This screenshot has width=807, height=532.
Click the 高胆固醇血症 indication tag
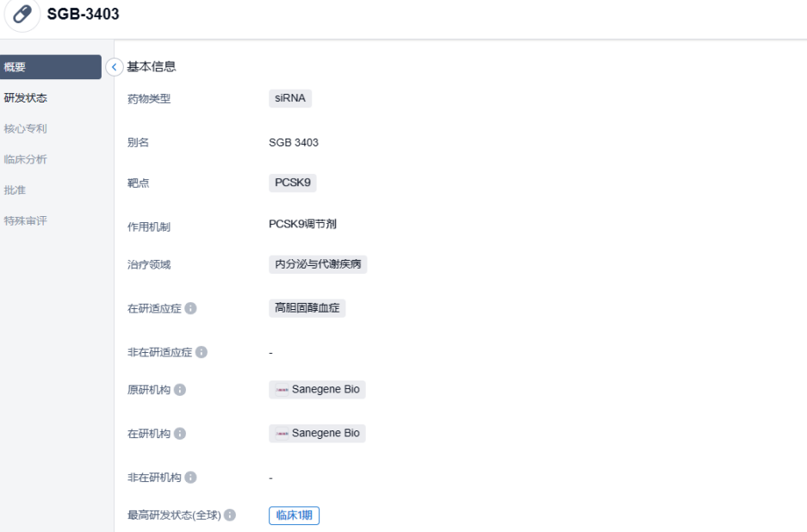[307, 308]
